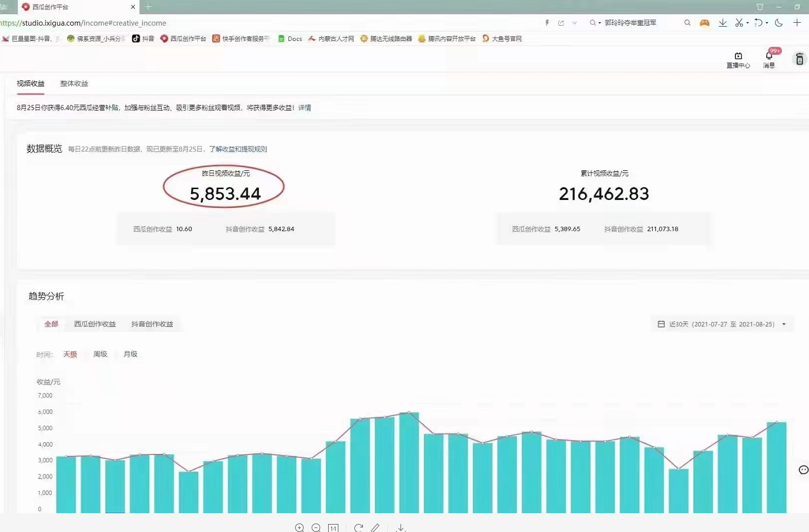
Task: Open the search engine selector dropdown arrow
Action: pyautogui.click(x=599, y=23)
